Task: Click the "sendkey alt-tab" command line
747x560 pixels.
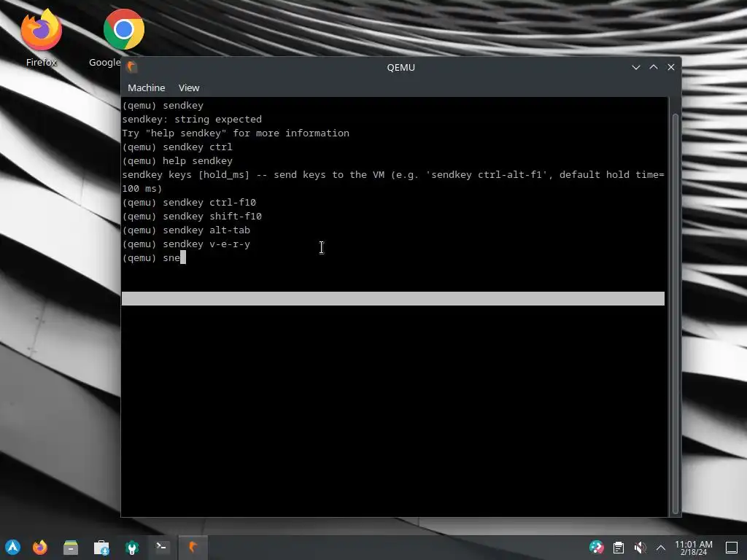Action: [186, 230]
